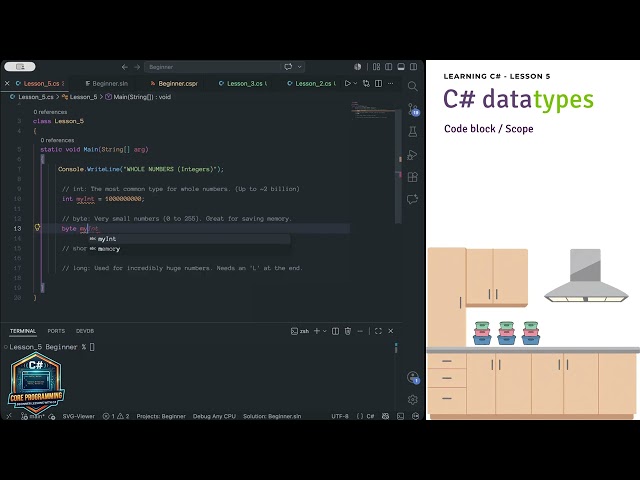
Task: Create a new terminal with plus icon
Action: pyautogui.click(x=317, y=331)
